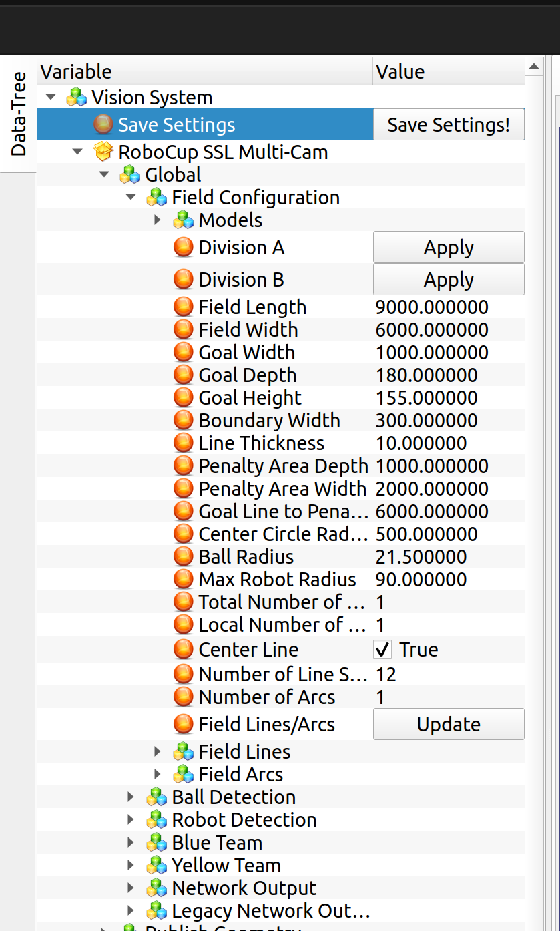The image size is (560, 931).
Task: Expand the Robot Detection node
Action: 131,819
